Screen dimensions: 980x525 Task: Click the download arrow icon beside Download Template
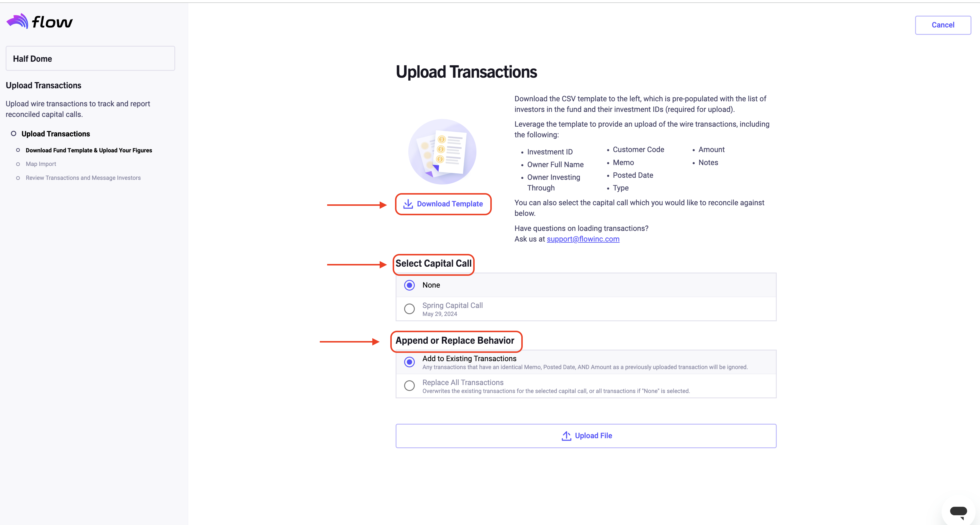pos(408,204)
